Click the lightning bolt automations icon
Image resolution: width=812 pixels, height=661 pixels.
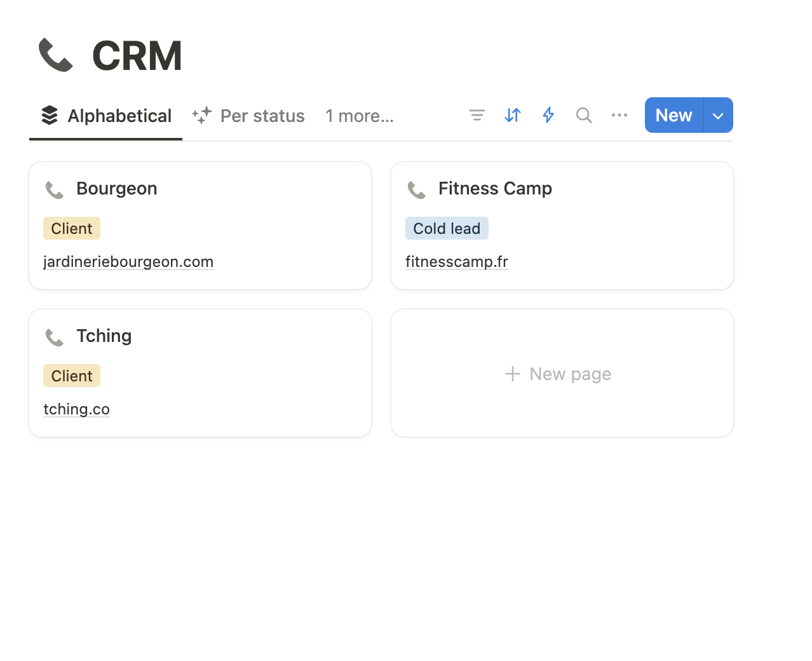548,115
